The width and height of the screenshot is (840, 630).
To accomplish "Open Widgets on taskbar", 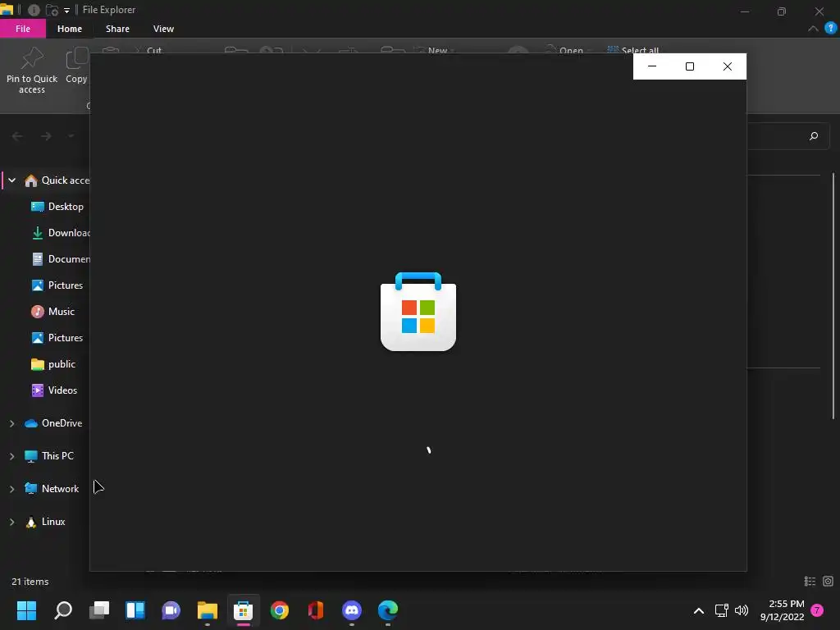I will pyautogui.click(x=135, y=610).
